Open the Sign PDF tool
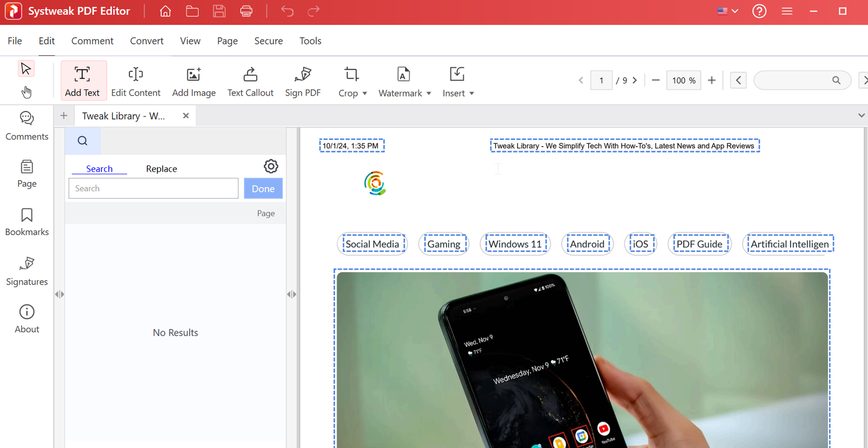Screen dimensions: 868x448 (x=303, y=81)
